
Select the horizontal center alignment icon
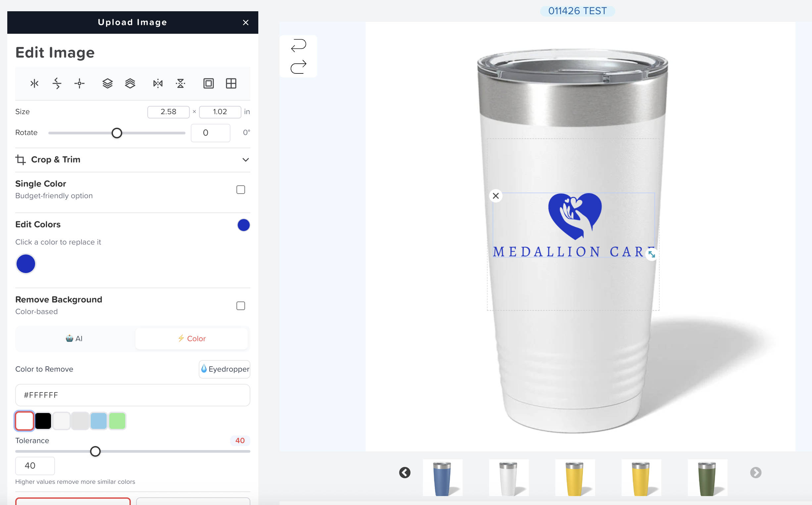(34, 83)
